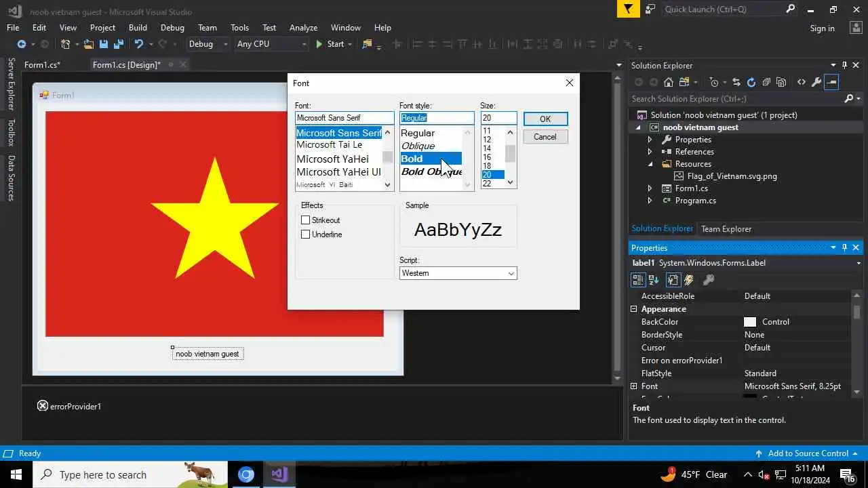Expand the Font property
The image size is (868, 488).
634,386
